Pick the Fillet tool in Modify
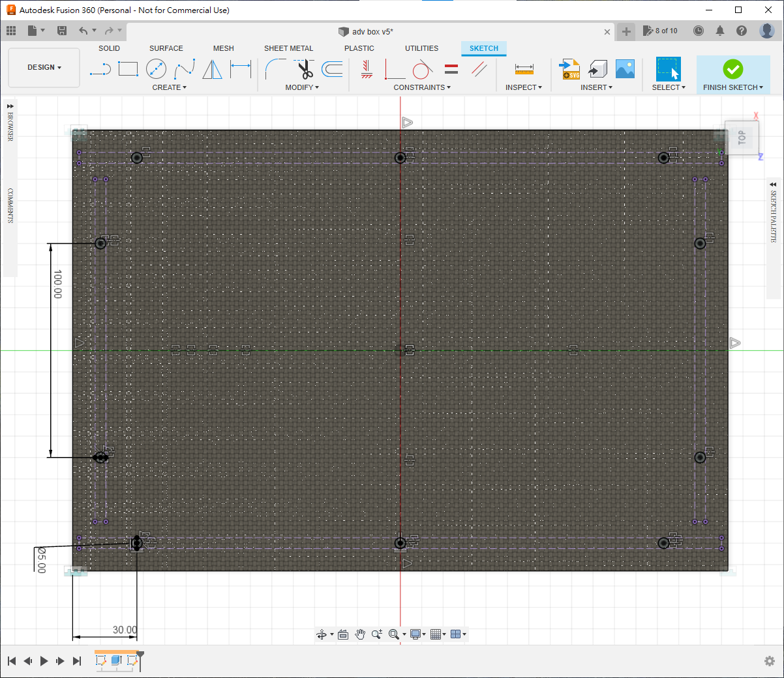This screenshot has width=784, height=678. 275,69
